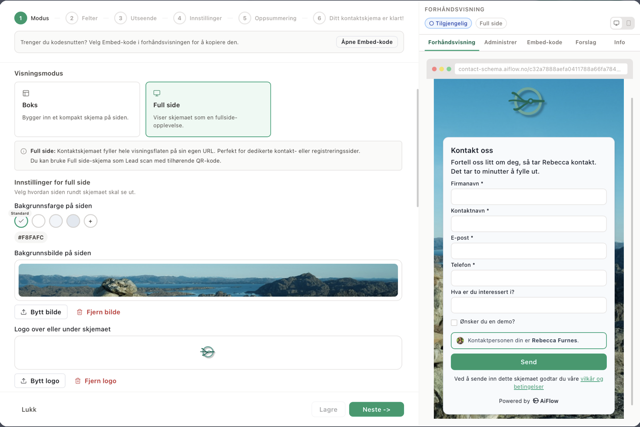Select the light gray-blue color swatch

click(56, 221)
